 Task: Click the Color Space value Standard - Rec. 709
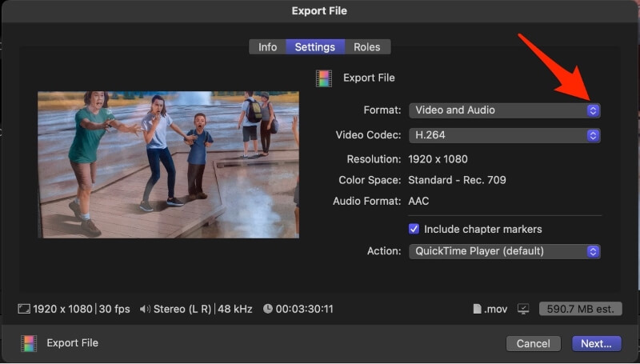(457, 180)
